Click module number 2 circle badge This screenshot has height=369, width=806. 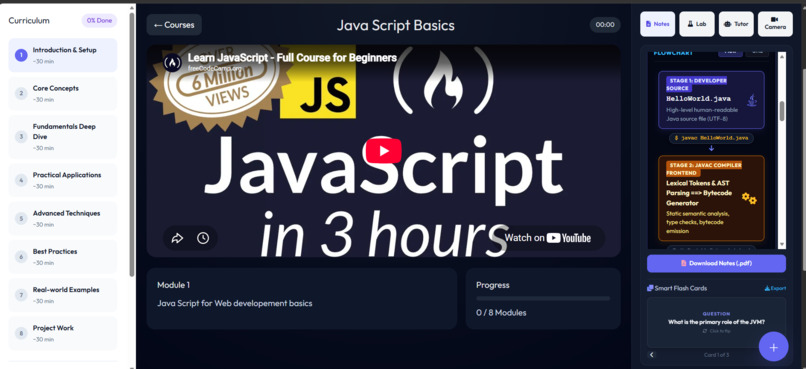(21, 93)
